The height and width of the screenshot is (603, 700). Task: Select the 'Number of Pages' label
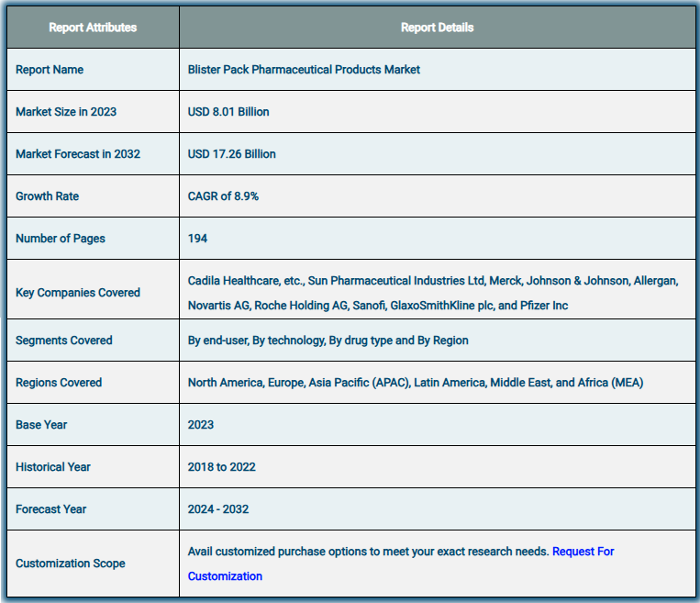[61, 239]
